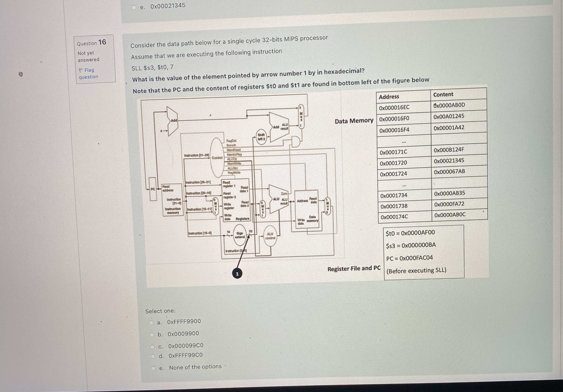This screenshot has width=563, height=392.
Task: Select 'None of the options' radio button
Action: [x=154, y=368]
